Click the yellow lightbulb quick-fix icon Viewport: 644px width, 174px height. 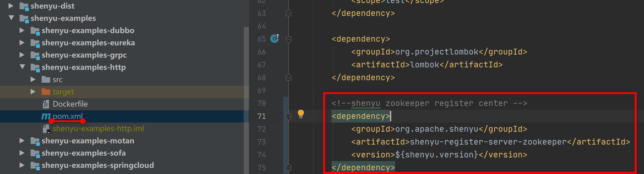click(301, 114)
